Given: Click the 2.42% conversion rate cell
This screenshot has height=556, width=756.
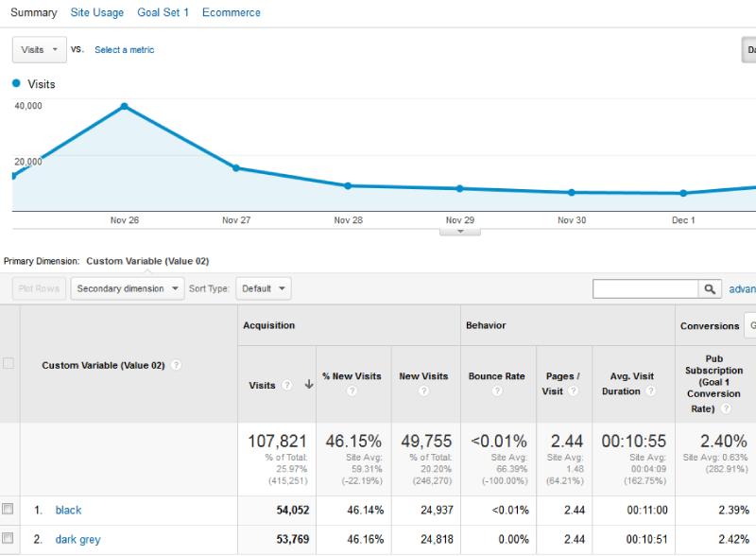Looking at the screenshot, I should (x=734, y=539).
